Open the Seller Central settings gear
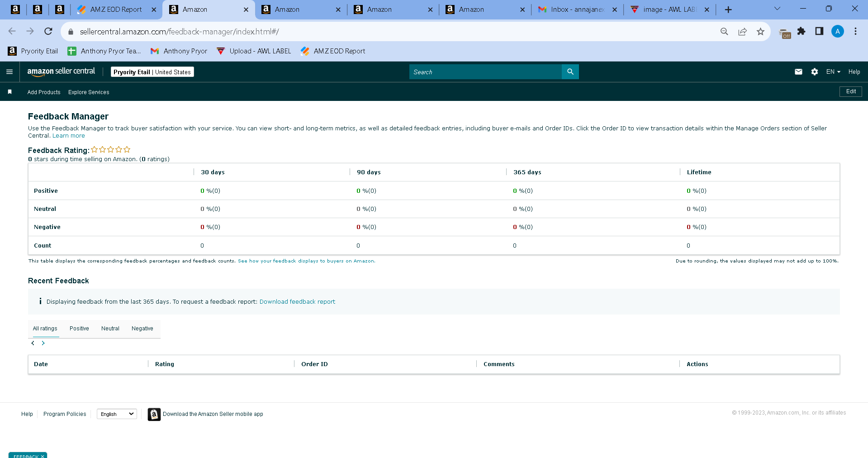The height and width of the screenshot is (458, 868). 815,72
